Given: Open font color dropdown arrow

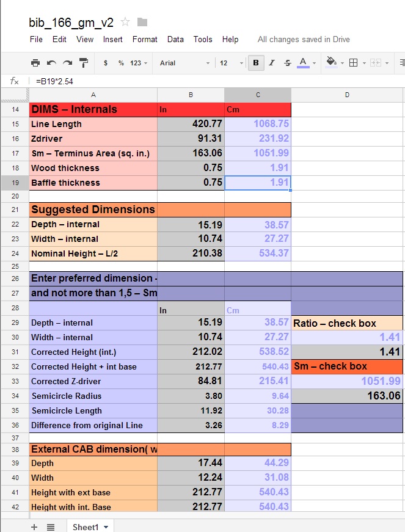Looking at the screenshot, I should (x=314, y=63).
